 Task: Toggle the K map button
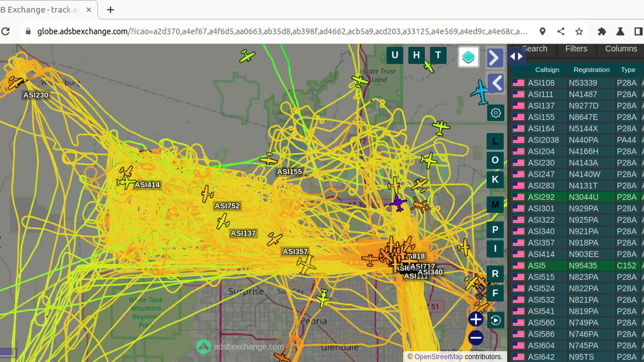[x=495, y=179]
